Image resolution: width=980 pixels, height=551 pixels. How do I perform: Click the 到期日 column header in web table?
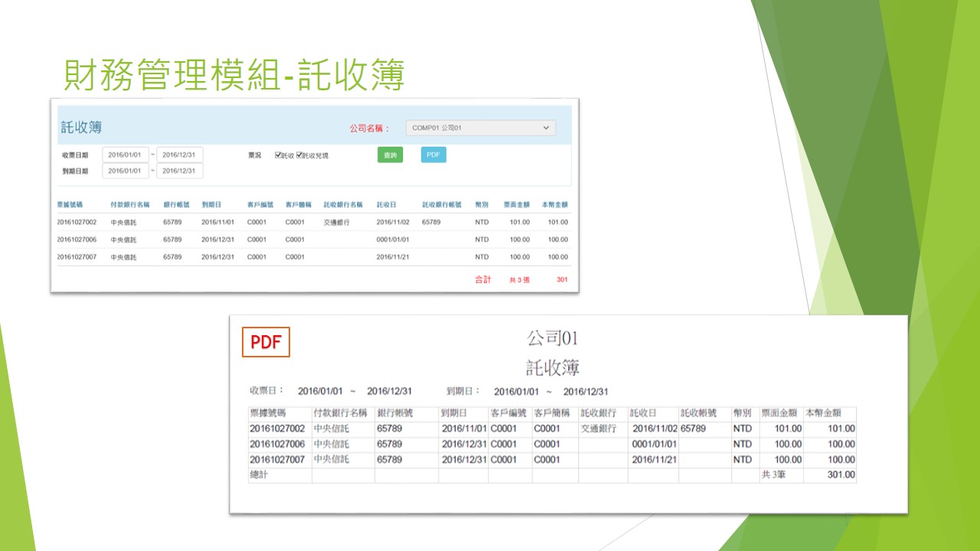tap(211, 205)
